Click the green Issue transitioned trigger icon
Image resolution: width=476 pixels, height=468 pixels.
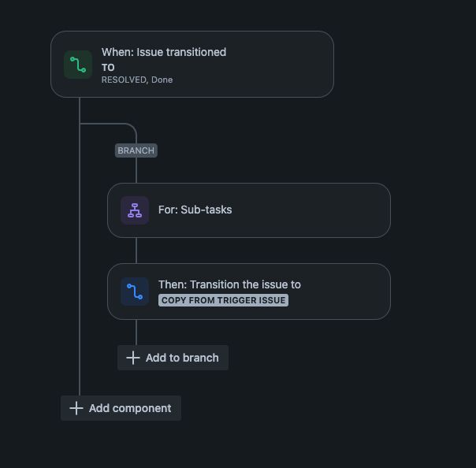(x=78, y=65)
